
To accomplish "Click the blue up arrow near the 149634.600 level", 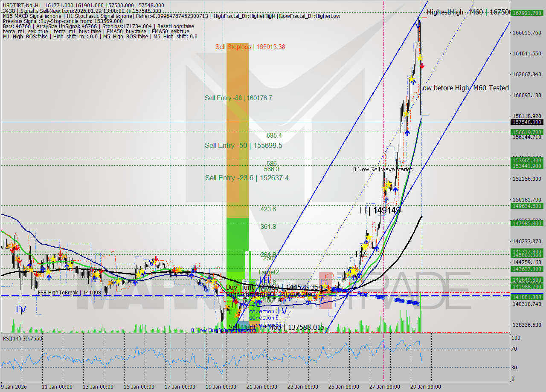I will pyautogui.click(x=386, y=200).
